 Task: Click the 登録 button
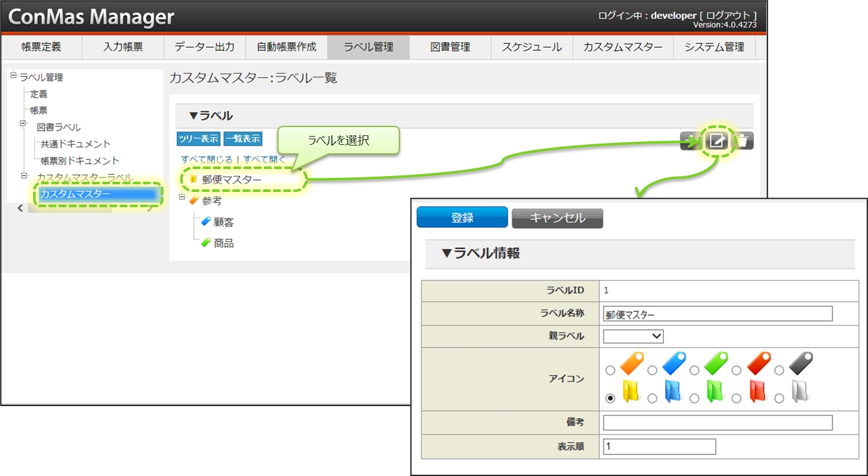[x=462, y=218]
